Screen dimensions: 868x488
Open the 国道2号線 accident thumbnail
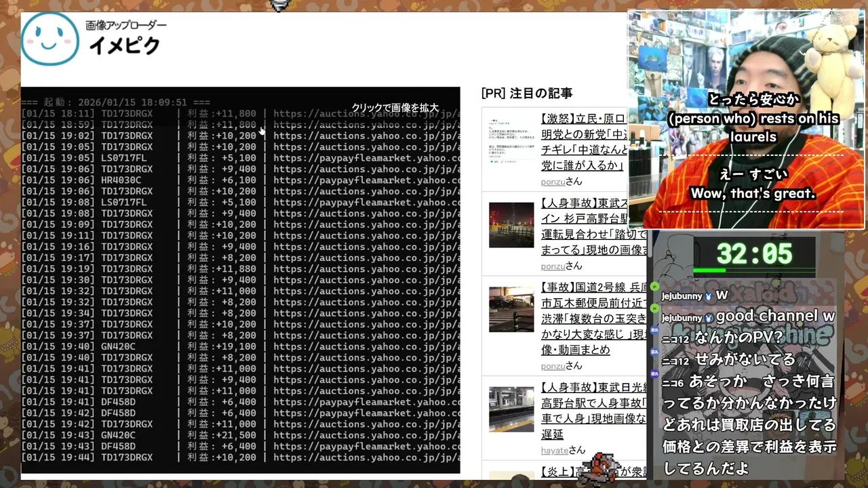[x=511, y=309]
